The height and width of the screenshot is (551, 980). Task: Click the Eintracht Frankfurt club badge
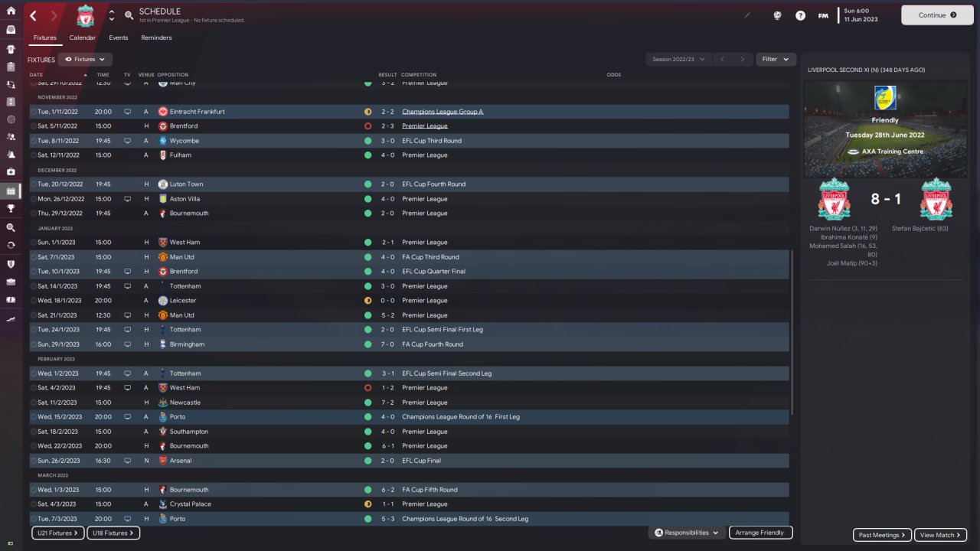[x=163, y=112]
